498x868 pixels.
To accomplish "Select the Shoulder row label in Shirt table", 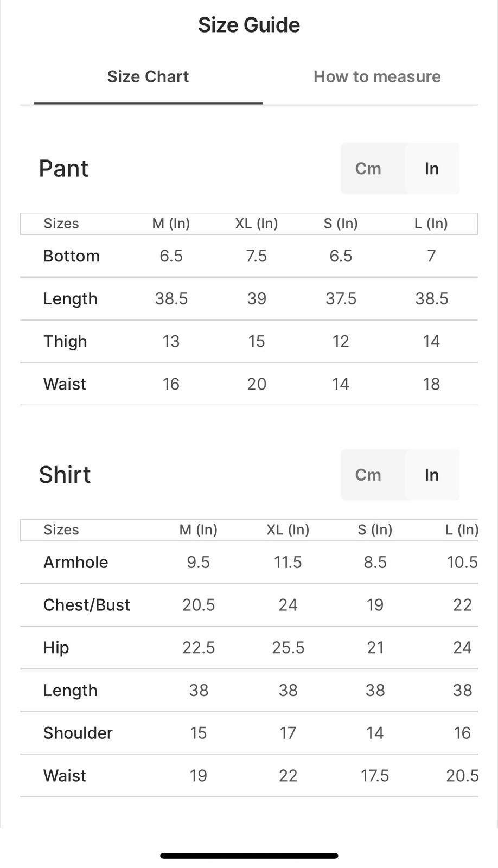I will (78, 733).
